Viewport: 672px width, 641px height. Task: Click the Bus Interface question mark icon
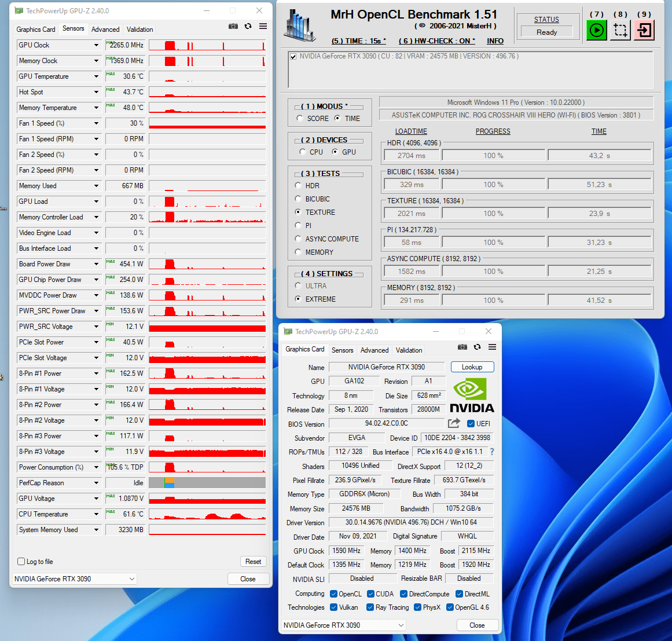tap(492, 452)
